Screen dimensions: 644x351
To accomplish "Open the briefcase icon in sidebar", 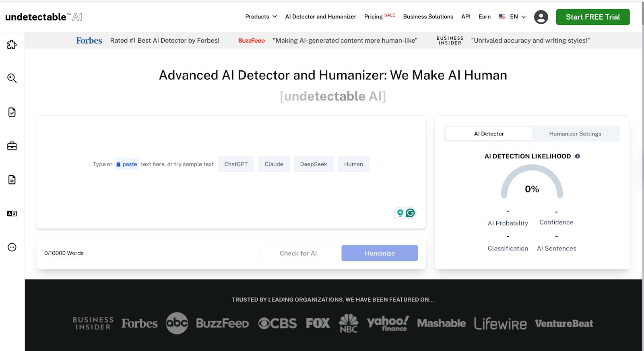I will pos(12,146).
